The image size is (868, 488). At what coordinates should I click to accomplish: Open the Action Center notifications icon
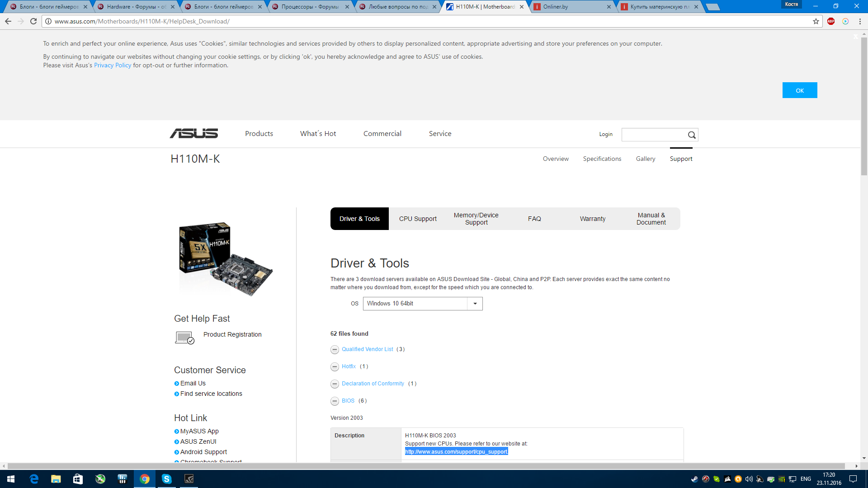[853, 479]
